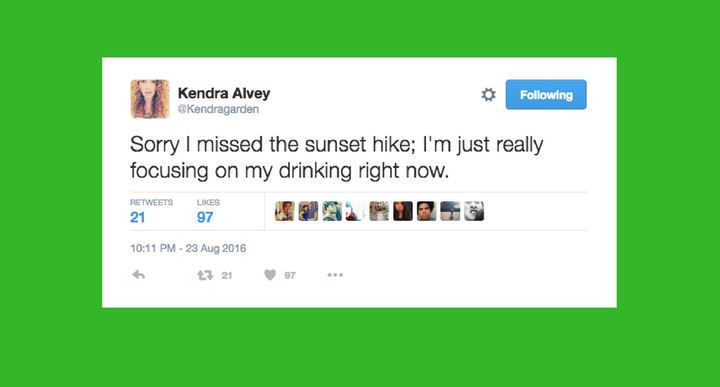The height and width of the screenshot is (387, 720).
Task: Open the gear settings dropdown
Action: pos(488,95)
